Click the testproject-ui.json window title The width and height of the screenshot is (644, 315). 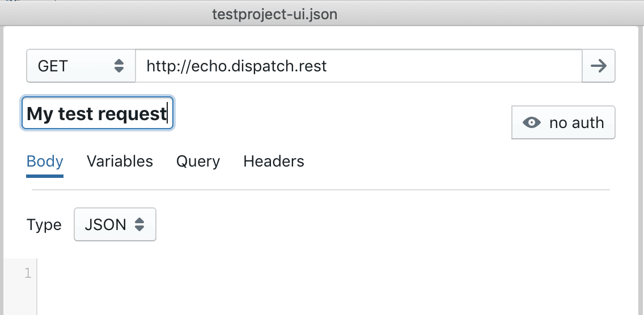pyautogui.click(x=274, y=14)
